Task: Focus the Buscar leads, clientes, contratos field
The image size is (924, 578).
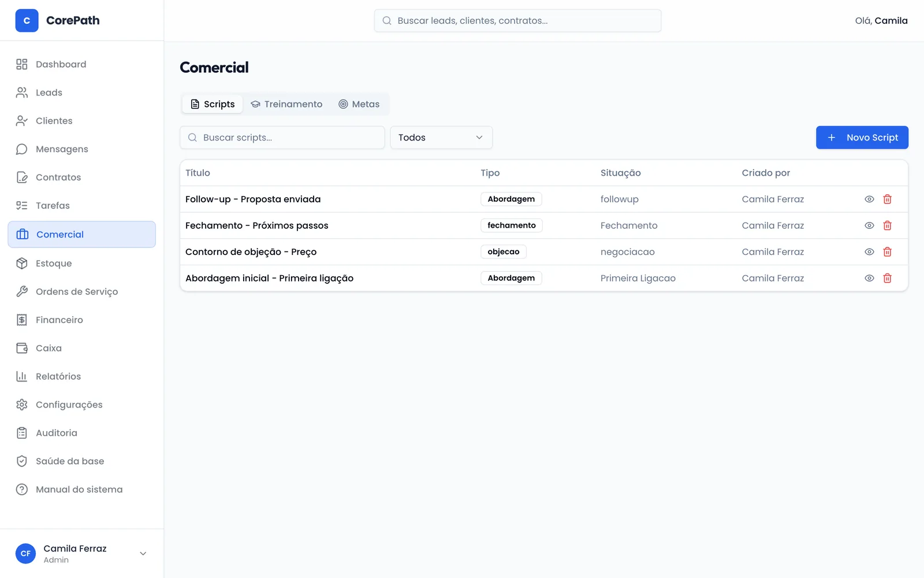Action: tap(517, 21)
